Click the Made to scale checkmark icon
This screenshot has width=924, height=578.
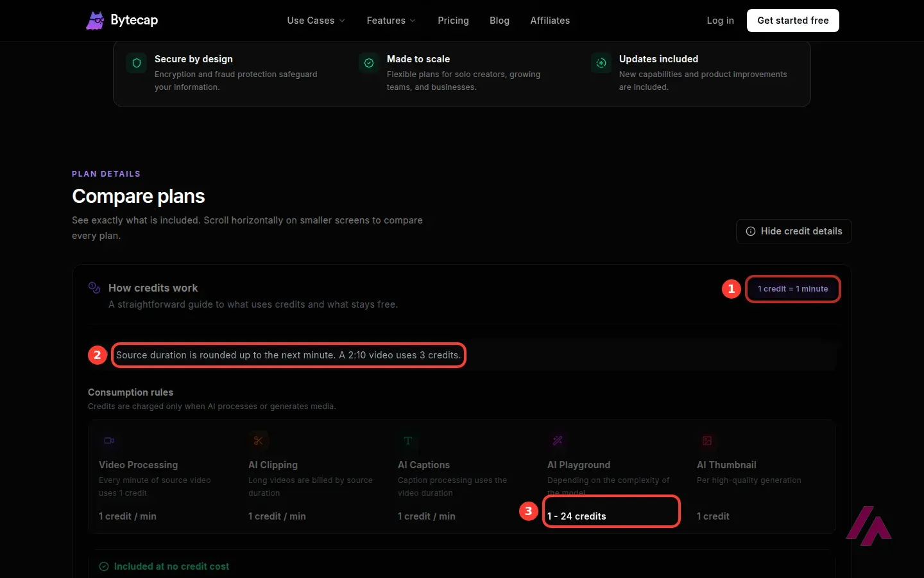[369, 63]
